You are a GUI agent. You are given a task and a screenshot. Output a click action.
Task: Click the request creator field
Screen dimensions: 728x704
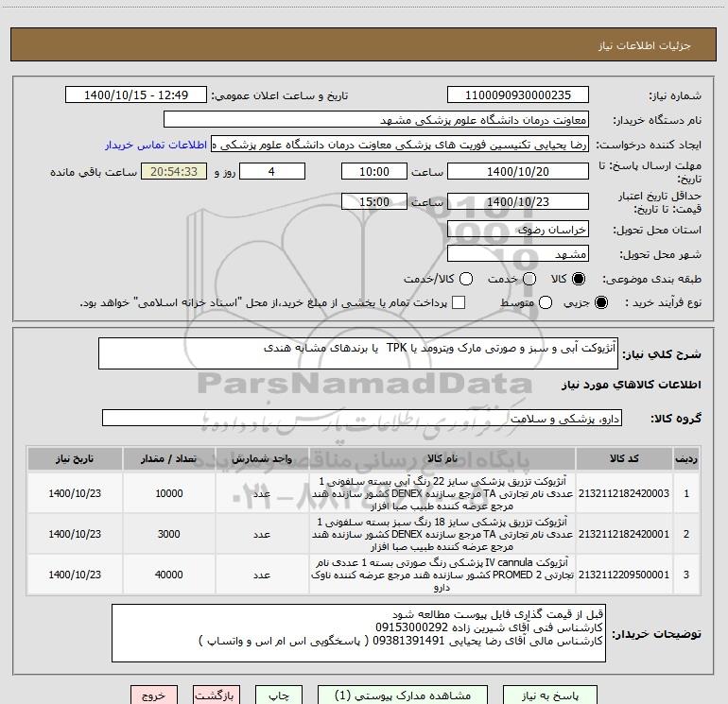point(400,145)
